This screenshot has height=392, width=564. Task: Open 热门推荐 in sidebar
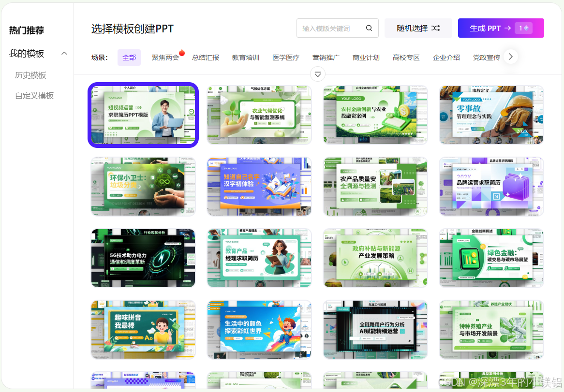[27, 30]
